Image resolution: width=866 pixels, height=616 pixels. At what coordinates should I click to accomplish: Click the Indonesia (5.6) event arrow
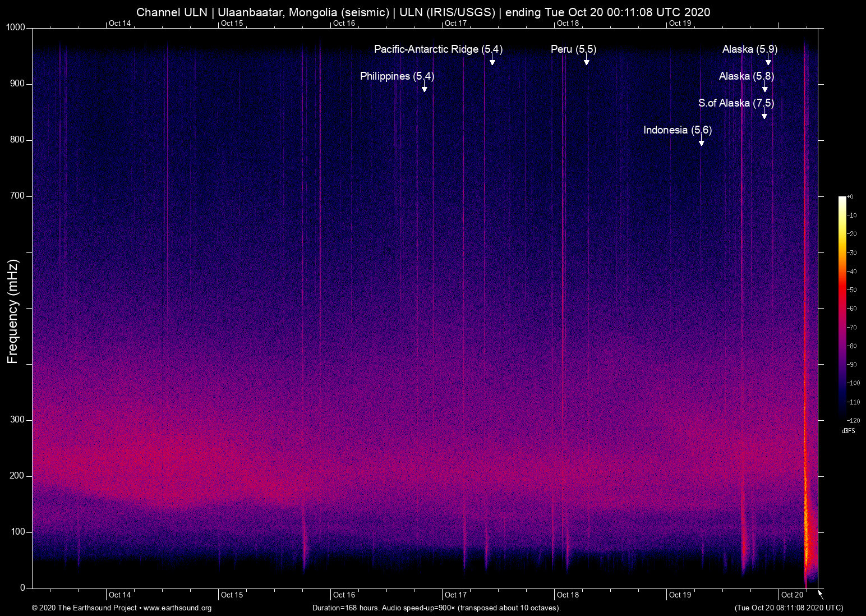pyautogui.click(x=702, y=143)
